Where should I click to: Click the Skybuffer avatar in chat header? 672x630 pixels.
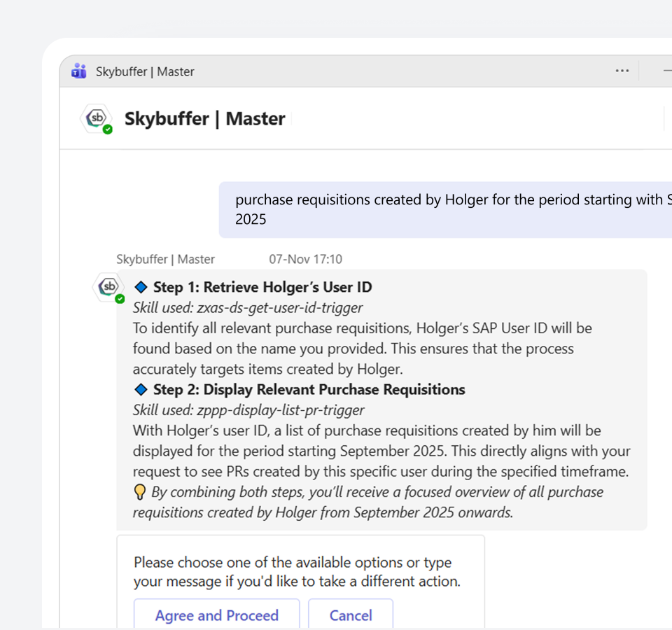(x=96, y=118)
